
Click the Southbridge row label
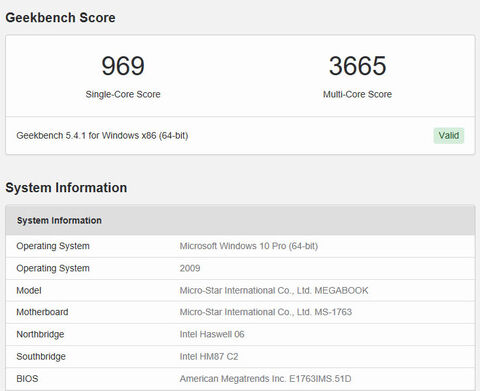click(41, 357)
